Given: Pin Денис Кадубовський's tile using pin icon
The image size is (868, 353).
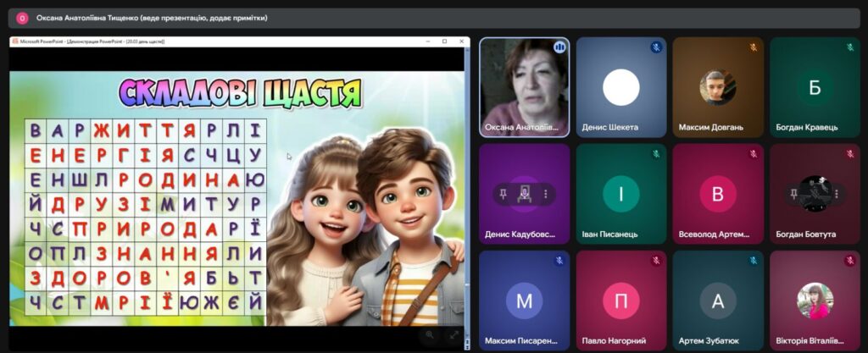Looking at the screenshot, I should [x=503, y=194].
